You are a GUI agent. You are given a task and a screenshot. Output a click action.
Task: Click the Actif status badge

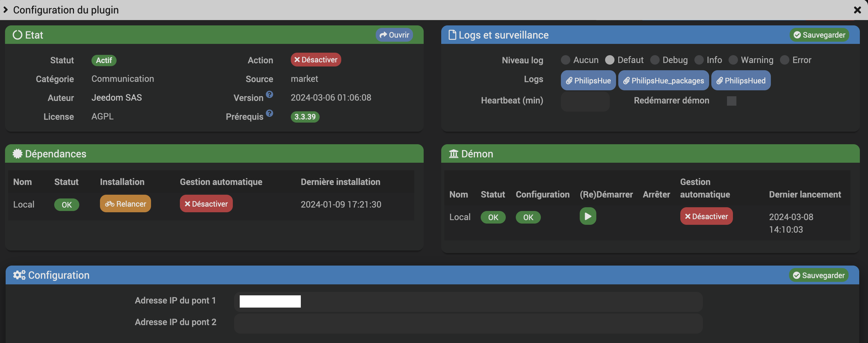point(104,61)
